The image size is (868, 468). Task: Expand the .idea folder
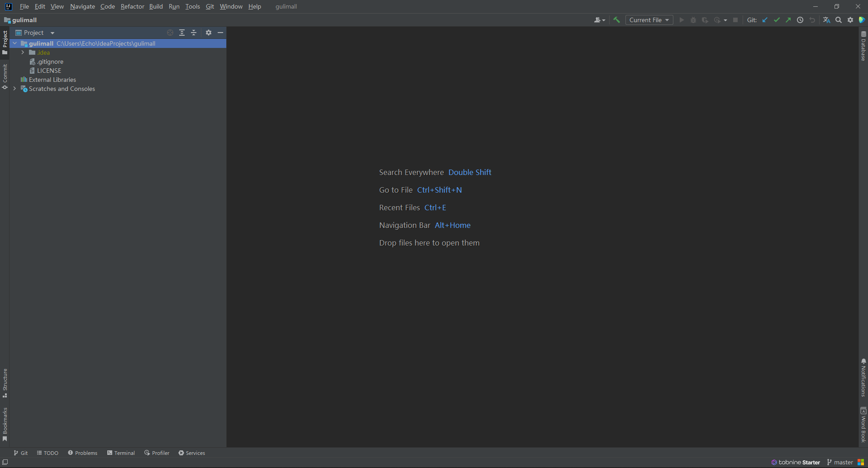[23, 52]
